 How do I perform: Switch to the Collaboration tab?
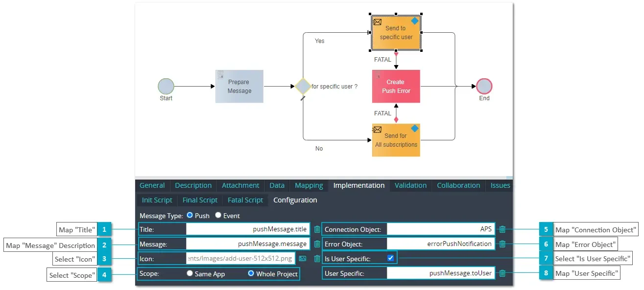pos(458,185)
